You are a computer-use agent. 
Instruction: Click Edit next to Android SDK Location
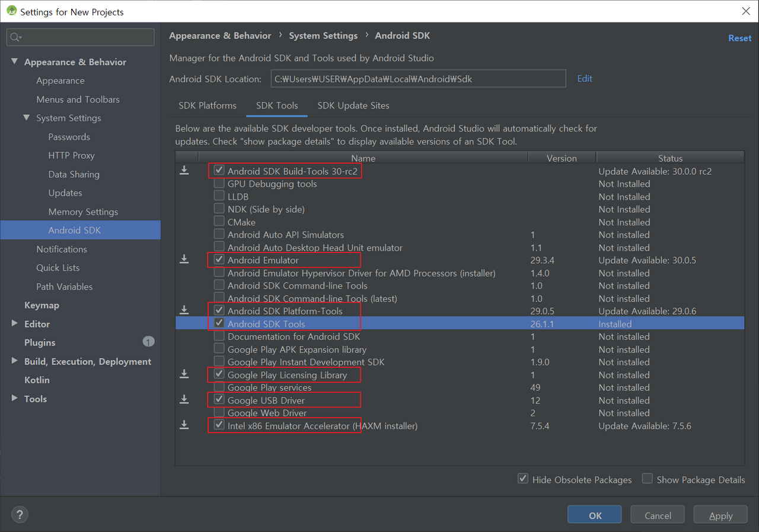click(x=585, y=78)
